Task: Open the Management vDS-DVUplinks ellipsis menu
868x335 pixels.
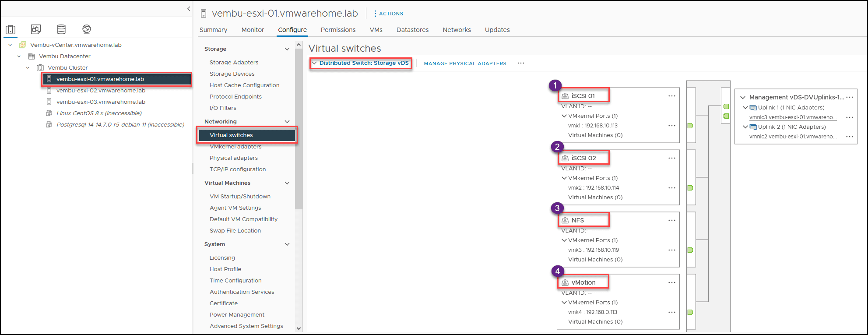Action: coord(850,97)
